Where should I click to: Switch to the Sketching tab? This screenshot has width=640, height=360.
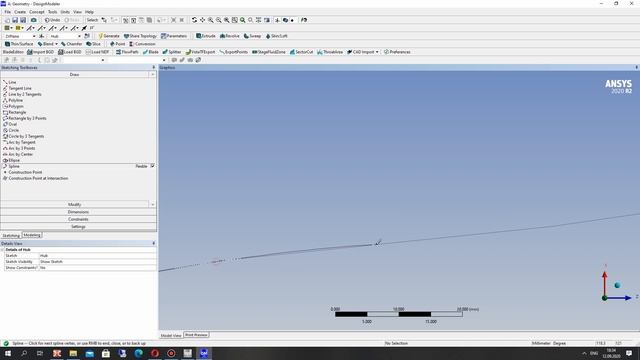[x=11, y=236]
